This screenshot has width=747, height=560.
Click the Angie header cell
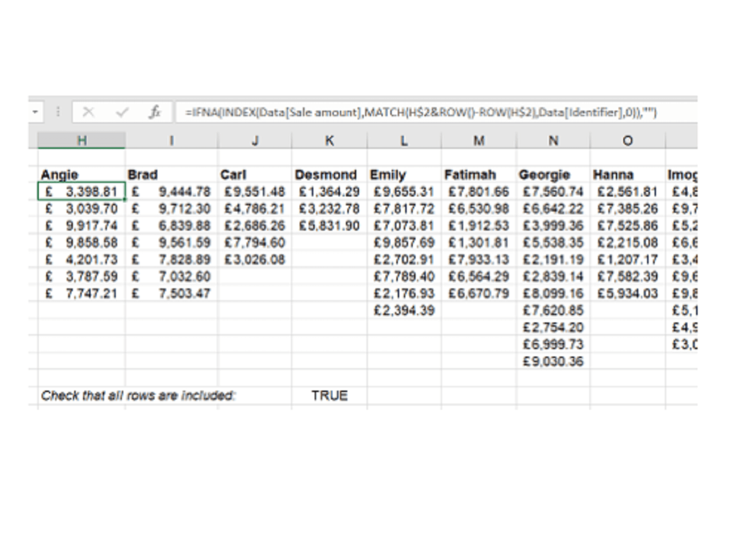[60, 175]
